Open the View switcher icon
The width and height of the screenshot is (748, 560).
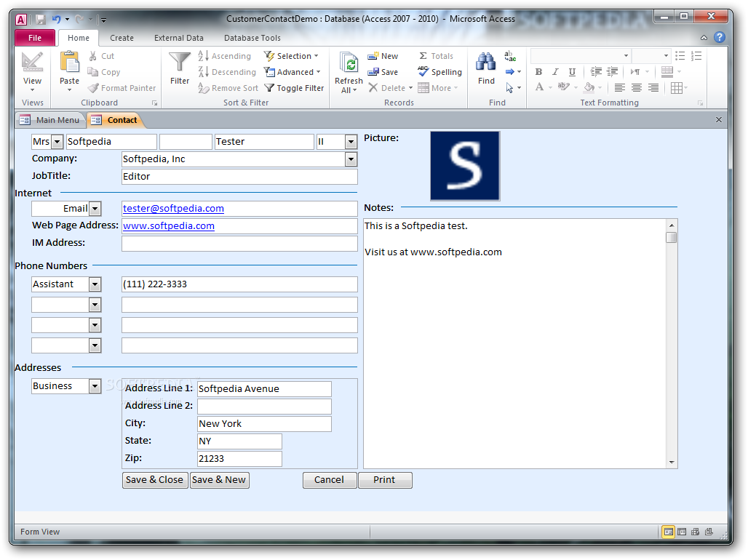point(32,62)
